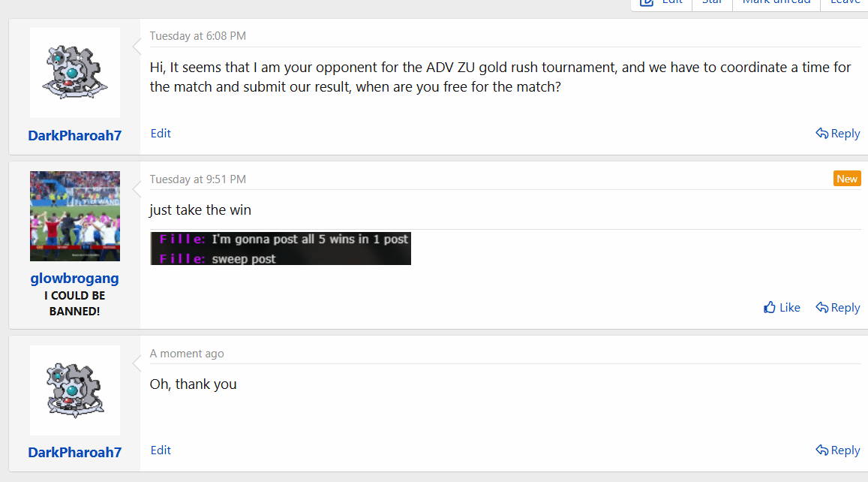Viewport: 868px width, 482px height.
Task: Click the "A moment ago" timestamp
Action: coord(187,354)
